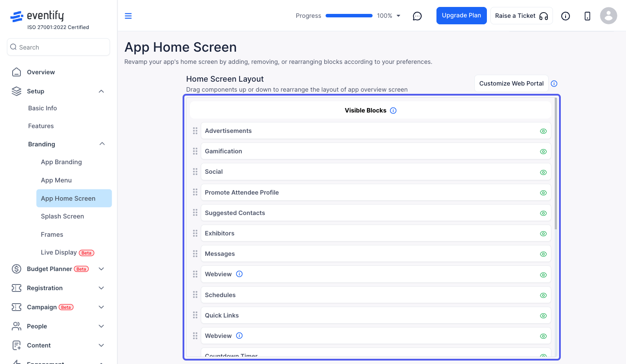Click the Advertisements block row label

coord(228,131)
